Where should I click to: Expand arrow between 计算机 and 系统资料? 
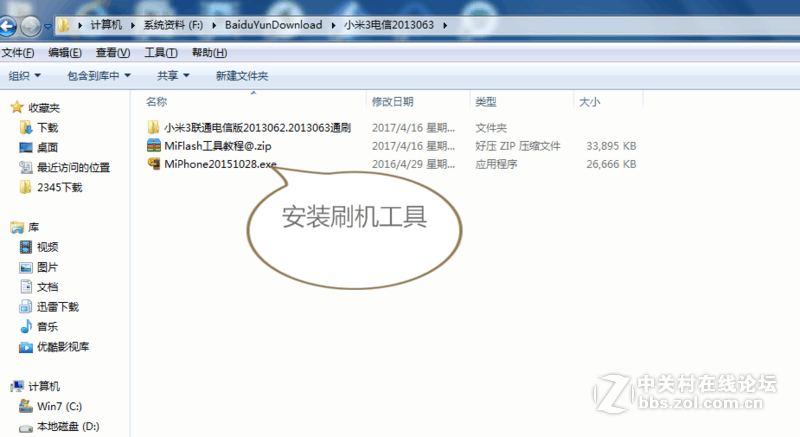(x=133, y=25)
